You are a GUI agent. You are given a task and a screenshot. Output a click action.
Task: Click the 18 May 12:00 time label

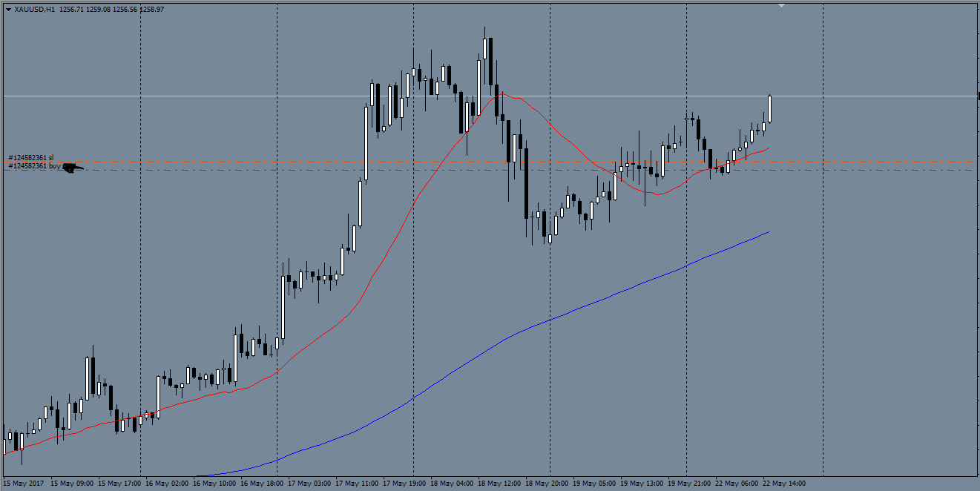(x=499, y=483)
